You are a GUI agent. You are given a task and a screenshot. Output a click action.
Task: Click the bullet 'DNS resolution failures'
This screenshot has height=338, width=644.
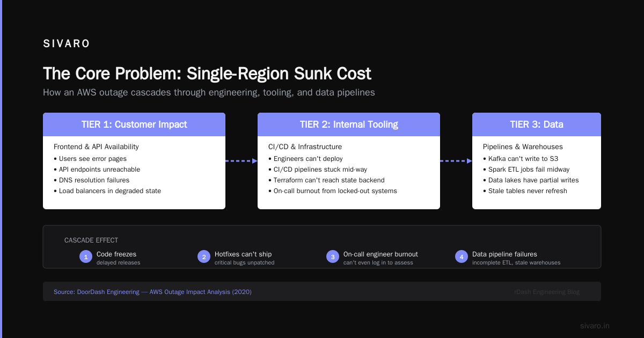click(91, 180)
